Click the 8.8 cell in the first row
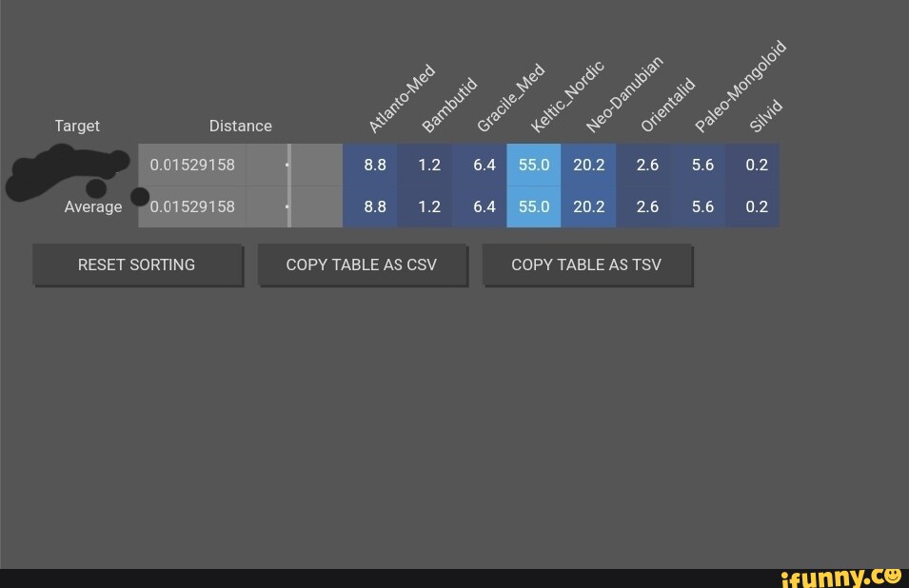909x588 pixels. pyautogui.click(x=375, y=165)
